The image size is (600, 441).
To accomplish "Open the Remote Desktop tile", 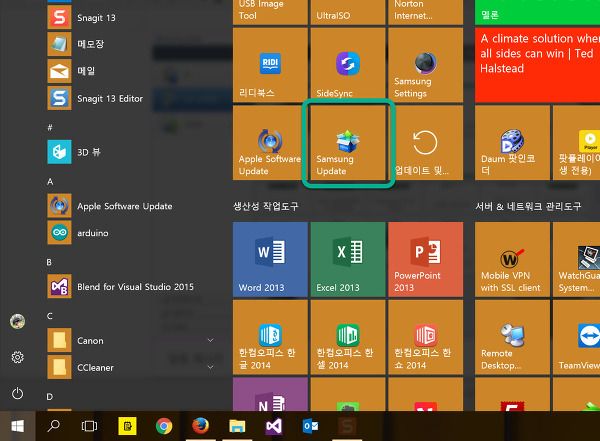I will tap(512, 337).
